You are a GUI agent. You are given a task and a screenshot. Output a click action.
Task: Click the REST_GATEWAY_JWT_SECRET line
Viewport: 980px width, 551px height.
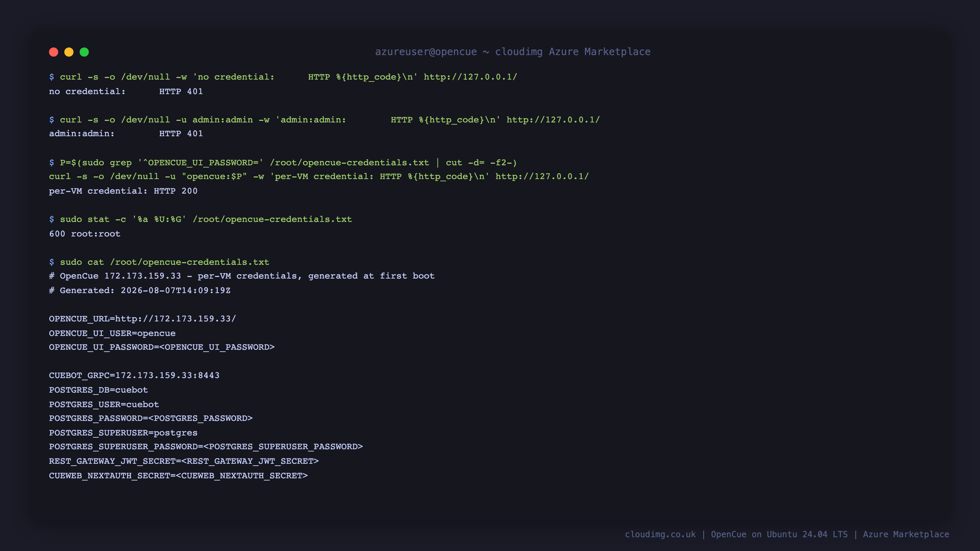184,461
